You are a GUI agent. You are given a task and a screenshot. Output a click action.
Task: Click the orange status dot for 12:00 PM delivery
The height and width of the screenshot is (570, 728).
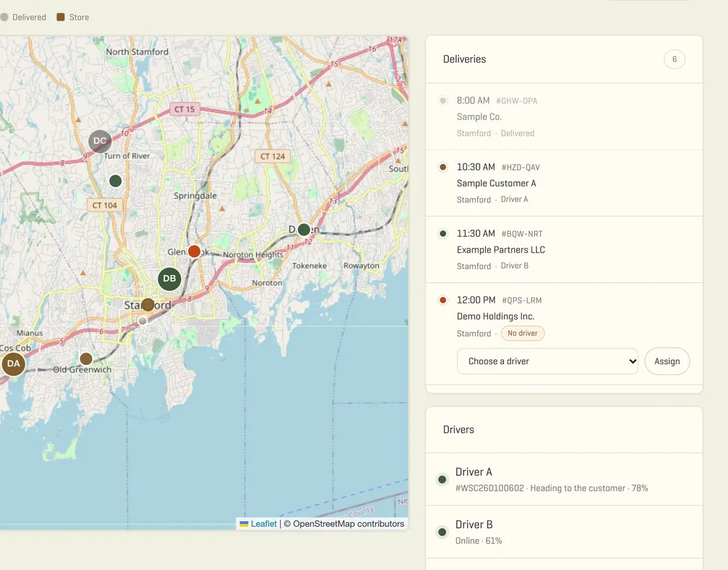pos(443,300)
